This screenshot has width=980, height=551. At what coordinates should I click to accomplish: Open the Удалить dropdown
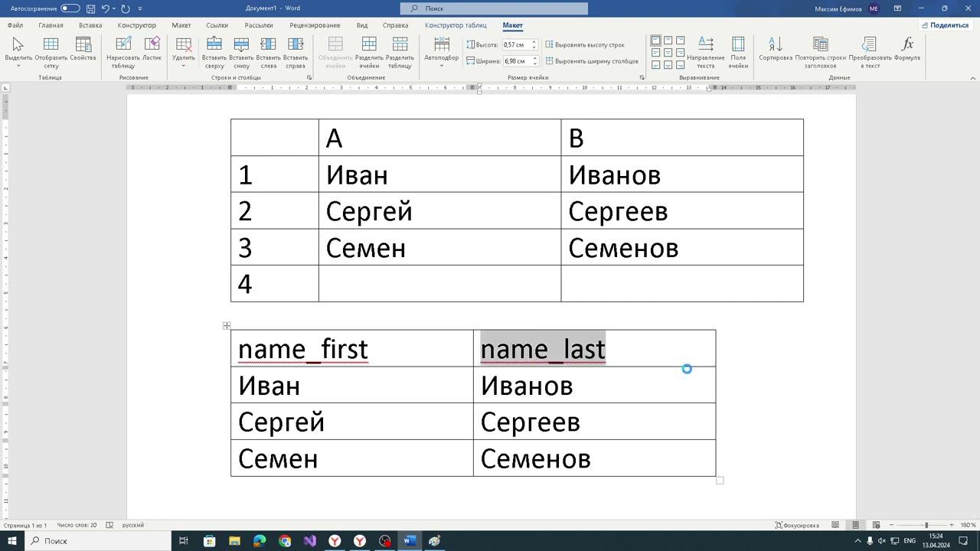tap(184, 52)
